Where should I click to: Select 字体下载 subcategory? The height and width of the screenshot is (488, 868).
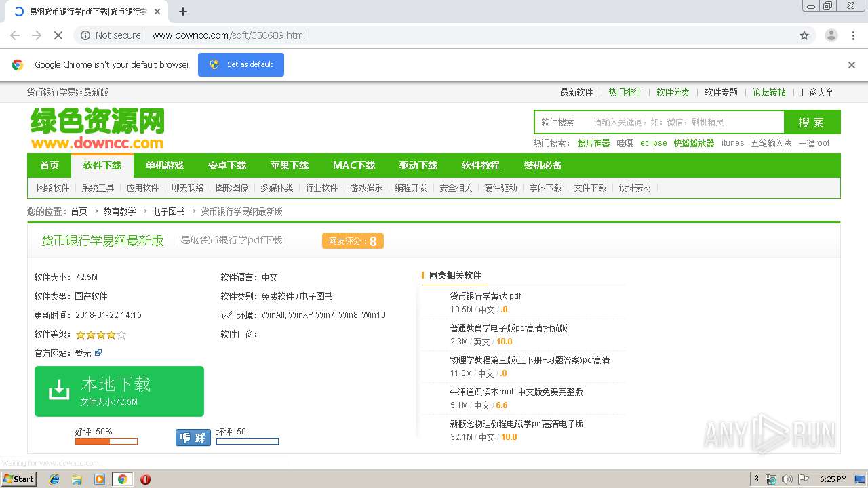coord(545,188)
